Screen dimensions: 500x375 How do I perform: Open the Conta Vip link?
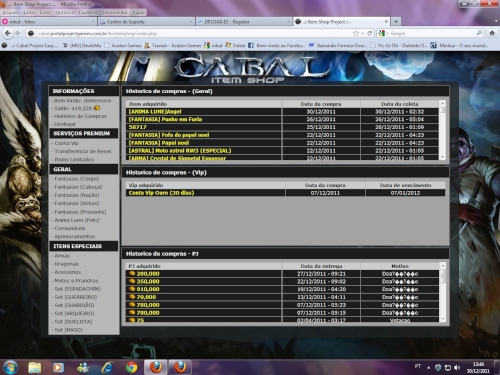[66, 143]
